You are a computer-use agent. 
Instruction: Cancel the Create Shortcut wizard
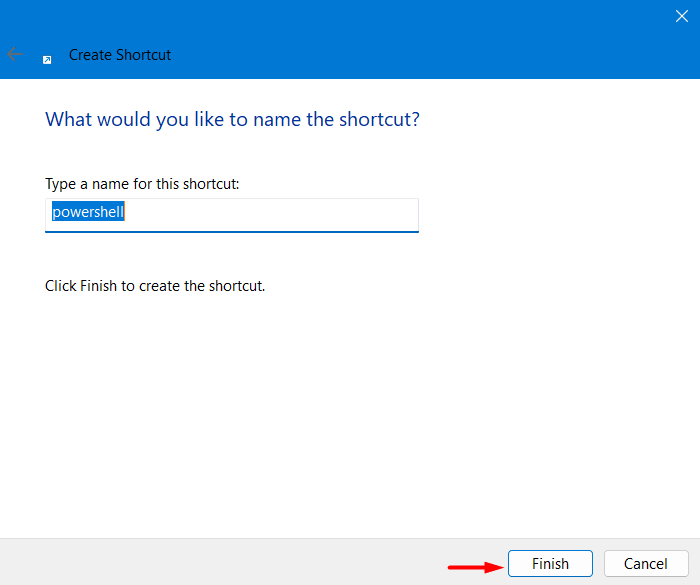point(646,564)
